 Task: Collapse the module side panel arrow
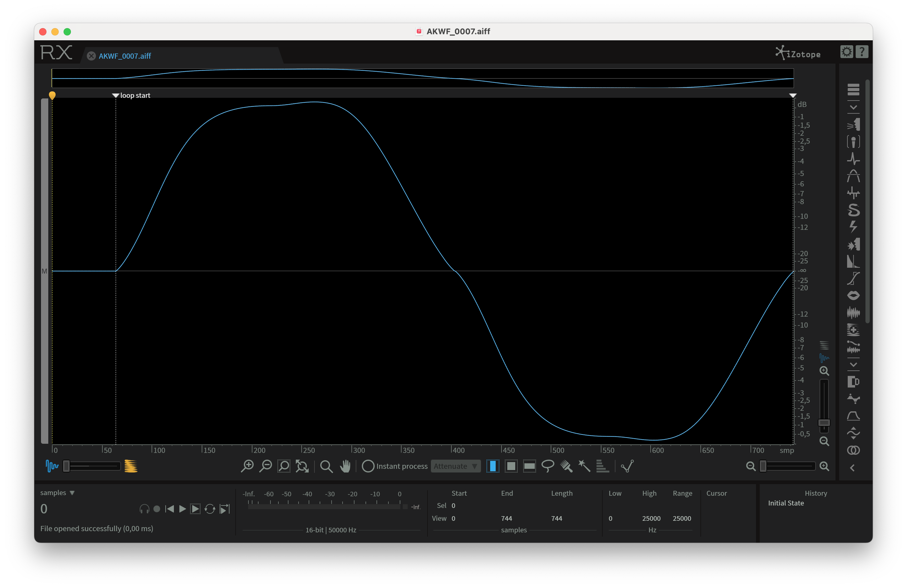(x=853, y=468)
